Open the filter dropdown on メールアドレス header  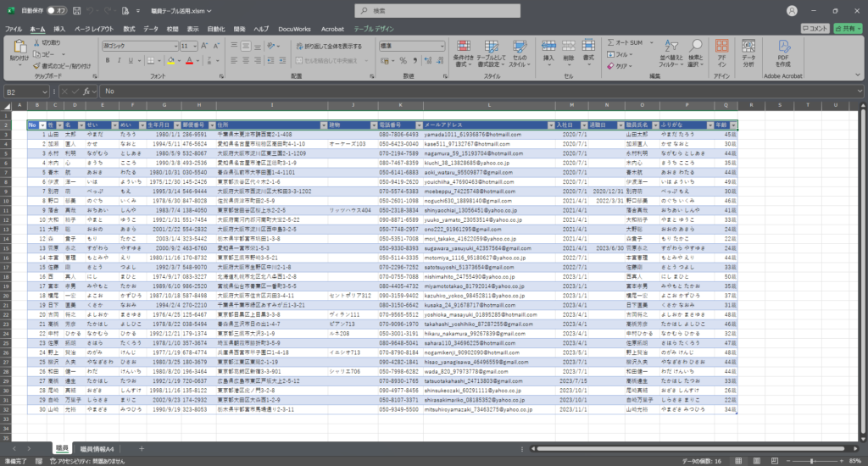tap(551, 125)
